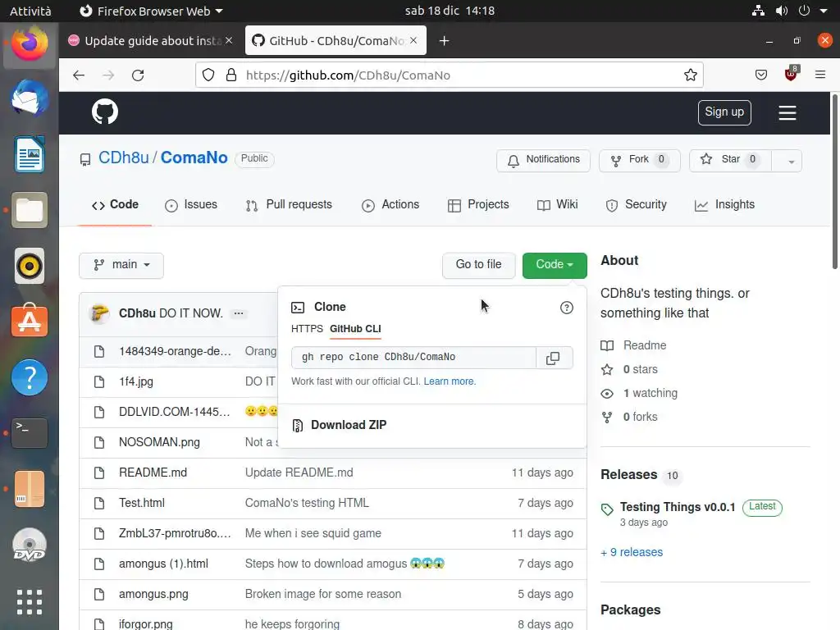Open the Test.html file
The width and height of the screenshot is (840, 630).
coord(141,503)
